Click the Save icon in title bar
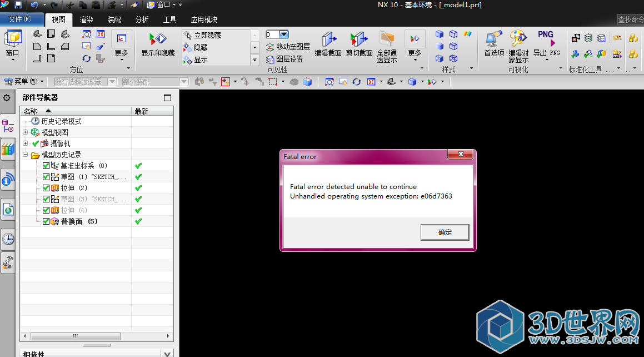Screen dimensions: 644x357 pos(18,5)
